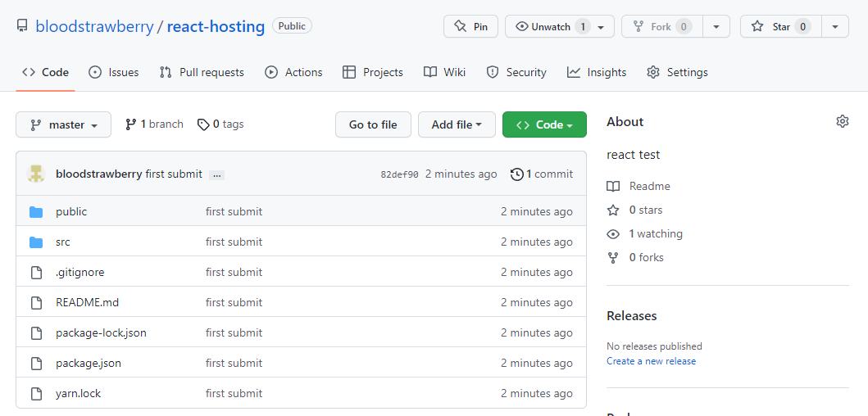Open the Wiki tab

coord(444,72)
